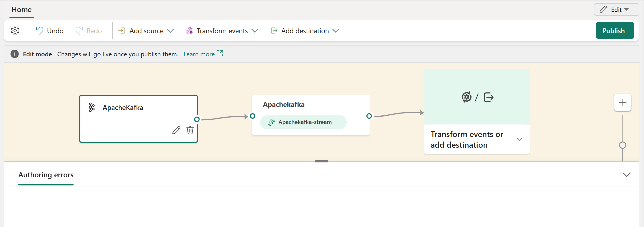Viewport: 644px width, 227px height.
Task: Click the Apachekafka stream node input connector
Action: [x=252, y=116]
